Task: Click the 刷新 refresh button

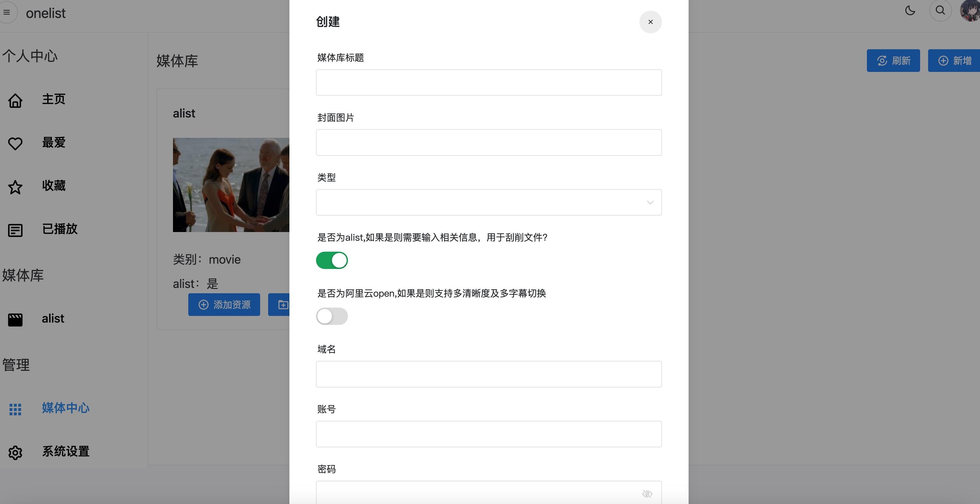Action: point(893,61)
